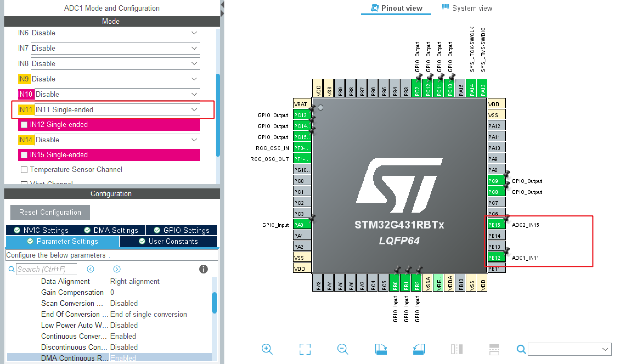Enable IN12 Single-ended checkbox

[x=24, y=125]
